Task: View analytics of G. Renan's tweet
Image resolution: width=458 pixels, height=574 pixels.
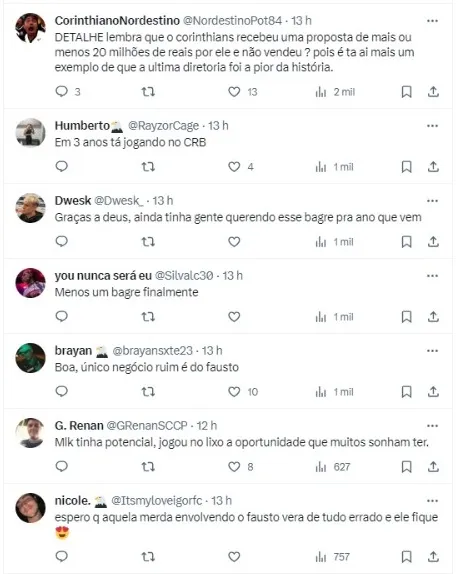Action: [332, 467]
